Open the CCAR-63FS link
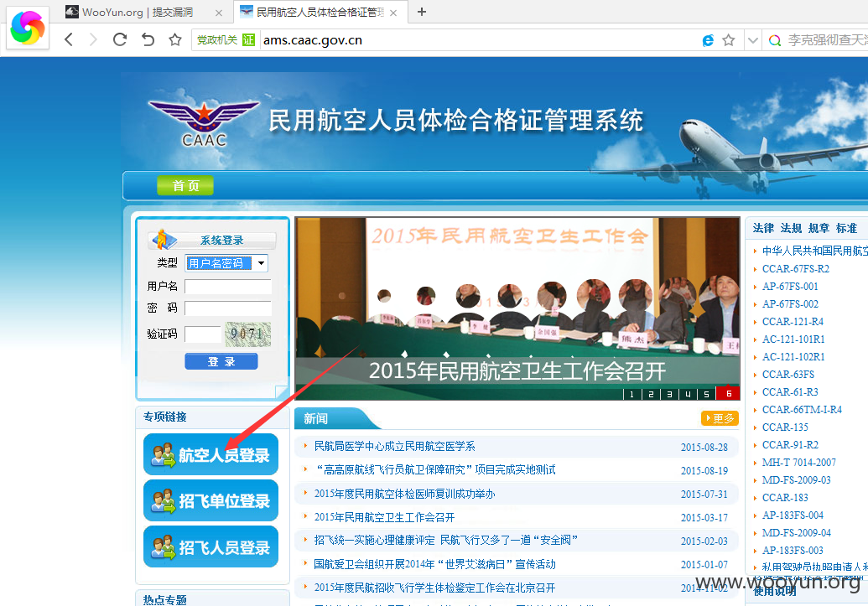868x606 pixels. click(x=788, y=375)
